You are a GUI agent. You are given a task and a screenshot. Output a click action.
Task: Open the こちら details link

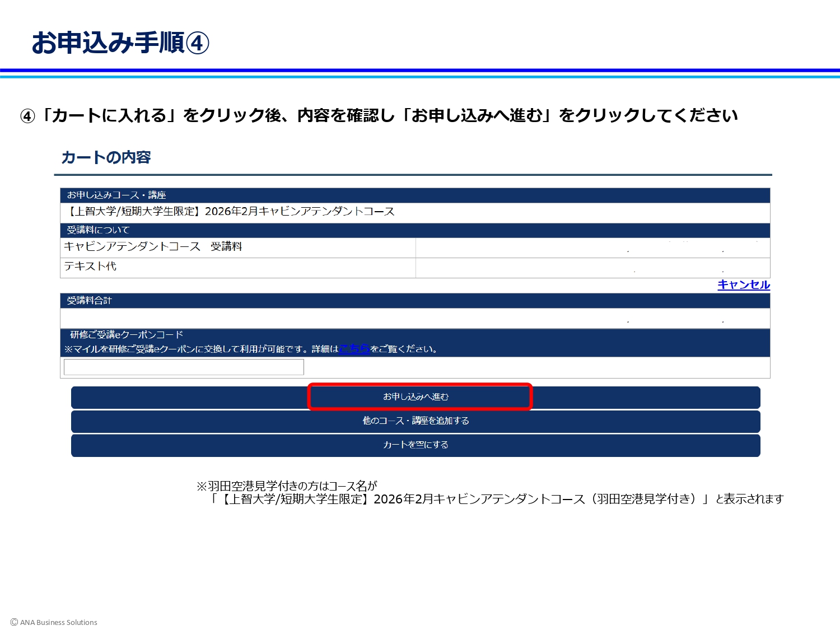coord(354,349)
